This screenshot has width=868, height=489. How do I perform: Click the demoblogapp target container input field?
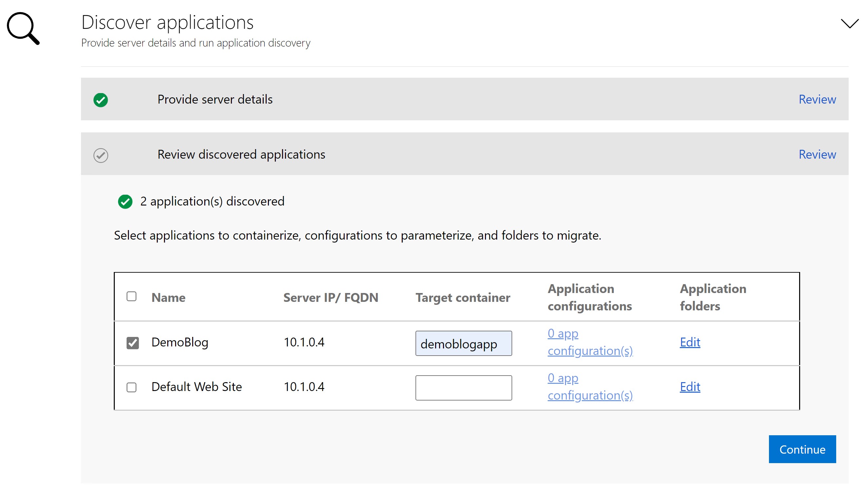(x=464, y=343)
